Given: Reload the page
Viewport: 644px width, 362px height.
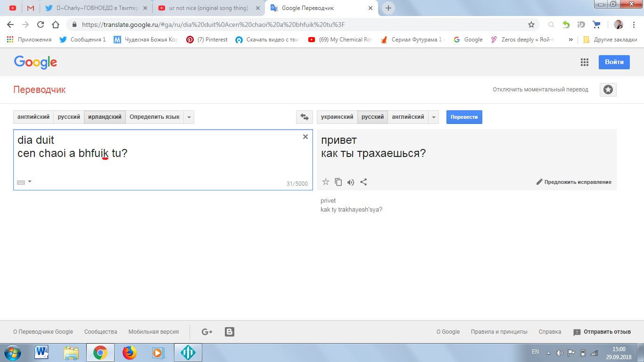Looking at the screenshot, I should coord(41,25).
